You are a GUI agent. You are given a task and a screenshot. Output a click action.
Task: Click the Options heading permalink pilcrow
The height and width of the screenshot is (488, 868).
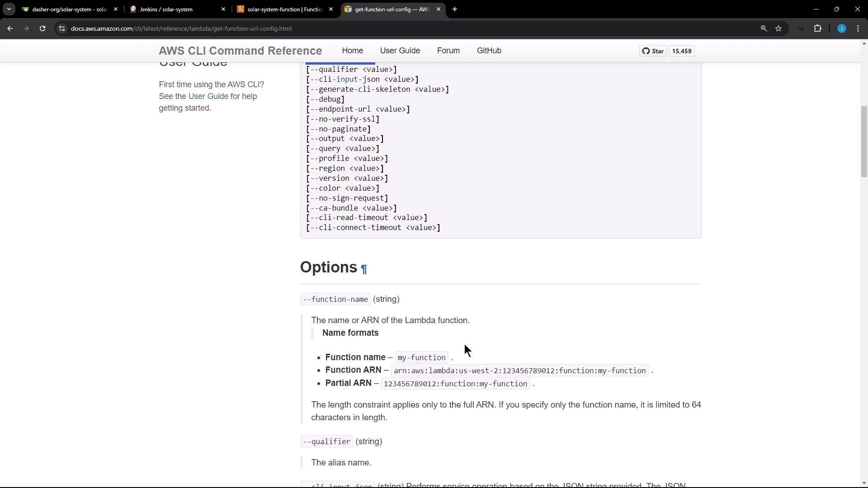364,269
